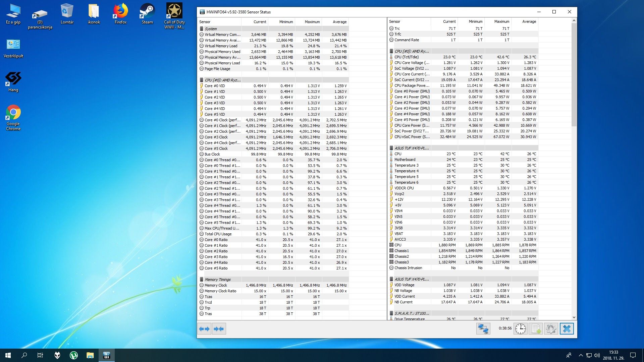The image size is (644, 362).
Task: Open the Hang desktop shortcut
Action: (x=13, y=82)
